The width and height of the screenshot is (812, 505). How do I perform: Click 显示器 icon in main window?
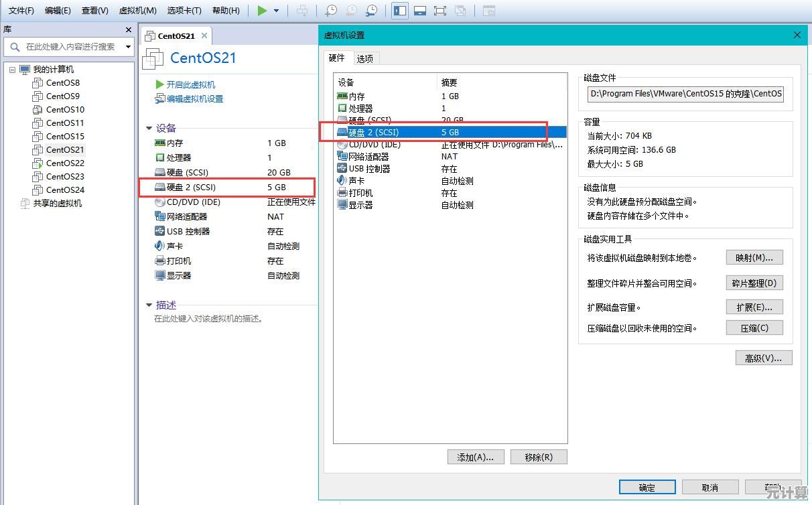(159, 275)
